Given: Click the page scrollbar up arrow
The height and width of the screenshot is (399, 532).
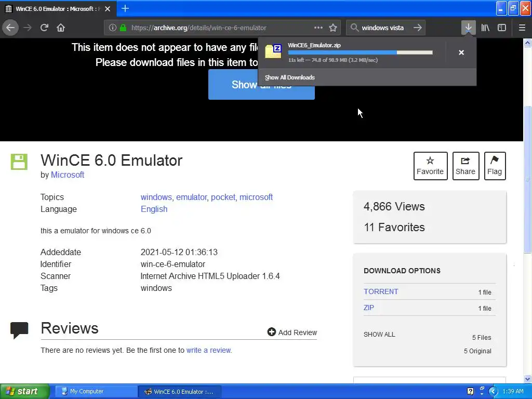Looking at the screenshot, I should coord(528,43).
